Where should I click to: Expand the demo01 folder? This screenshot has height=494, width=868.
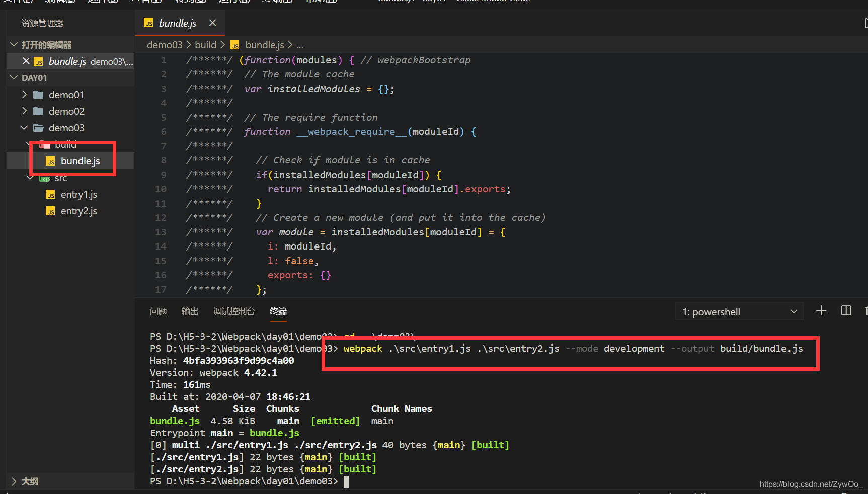pyautogui.click(x=24, y=94)
